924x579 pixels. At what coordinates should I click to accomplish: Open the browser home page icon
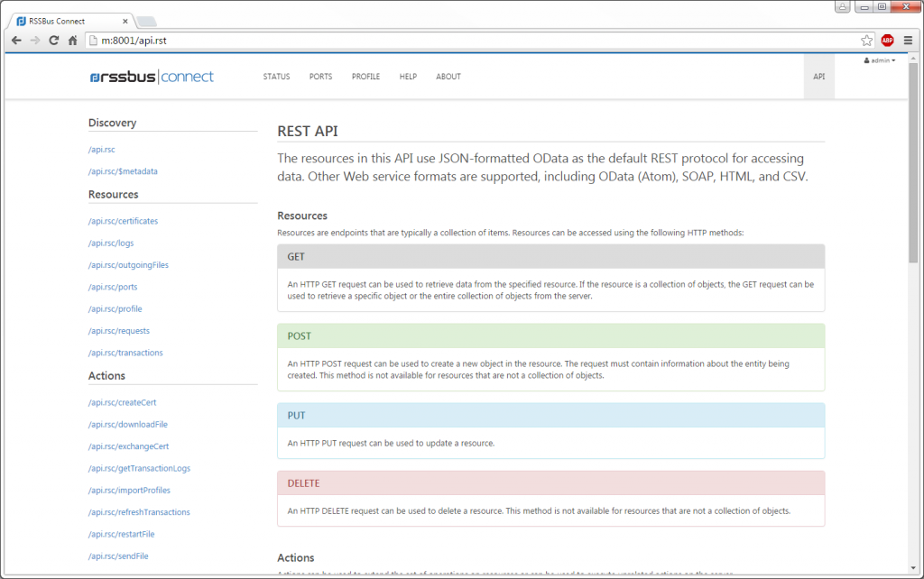click(72, 40)
